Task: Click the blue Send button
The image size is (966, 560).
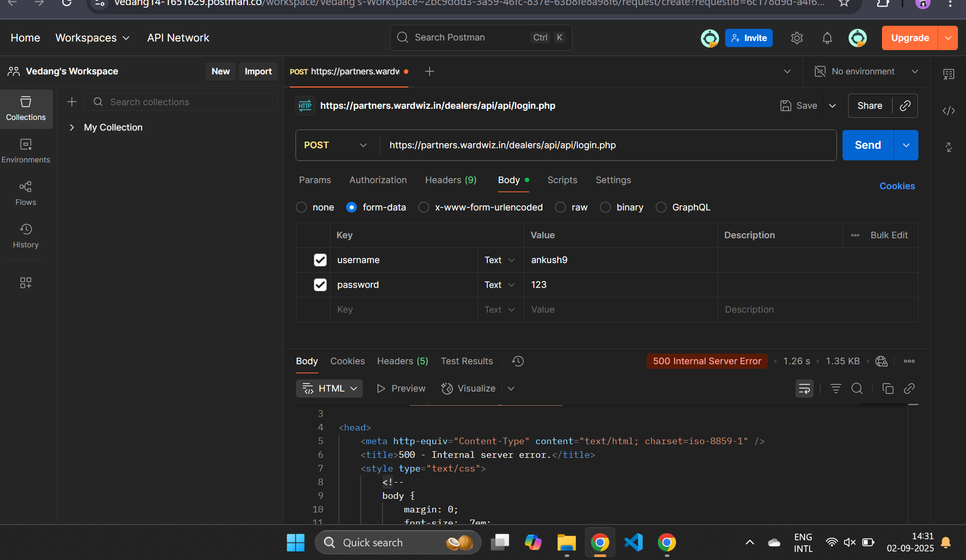Action: pyautogui.click(x=867, y=145)
